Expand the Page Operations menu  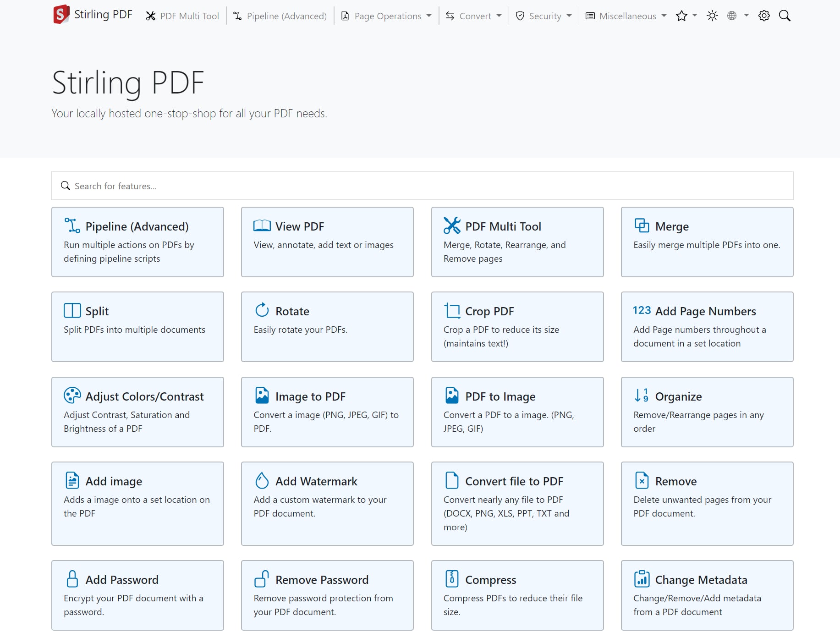click(386, 16)
